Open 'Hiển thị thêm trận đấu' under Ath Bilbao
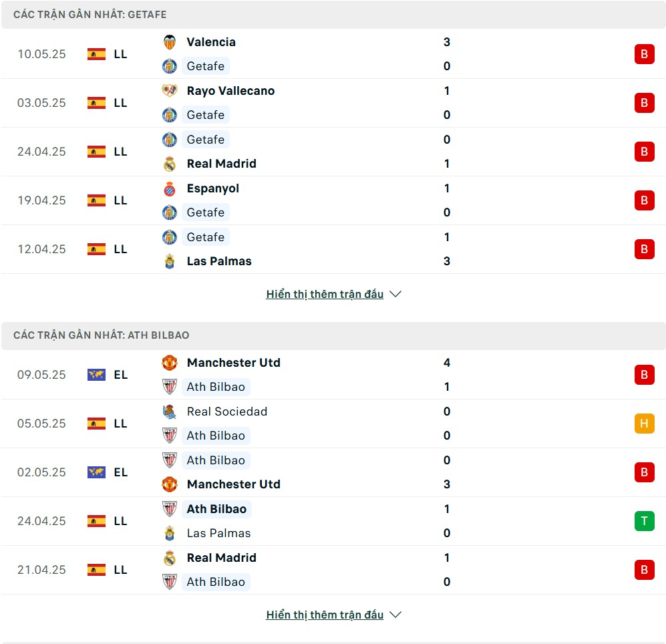 pyautogui.click(x=325, y=615)
